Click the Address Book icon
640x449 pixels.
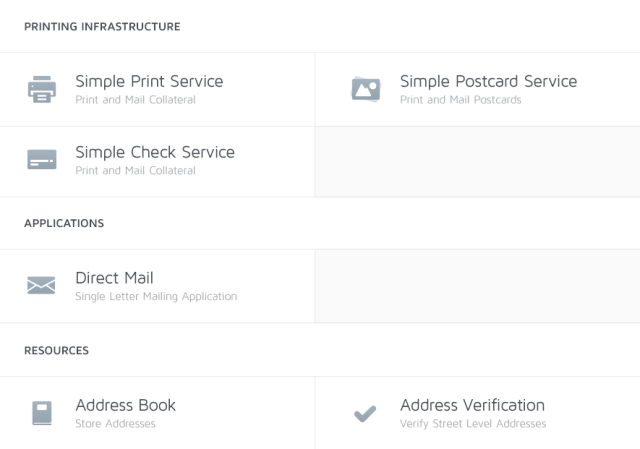point(42,413)
